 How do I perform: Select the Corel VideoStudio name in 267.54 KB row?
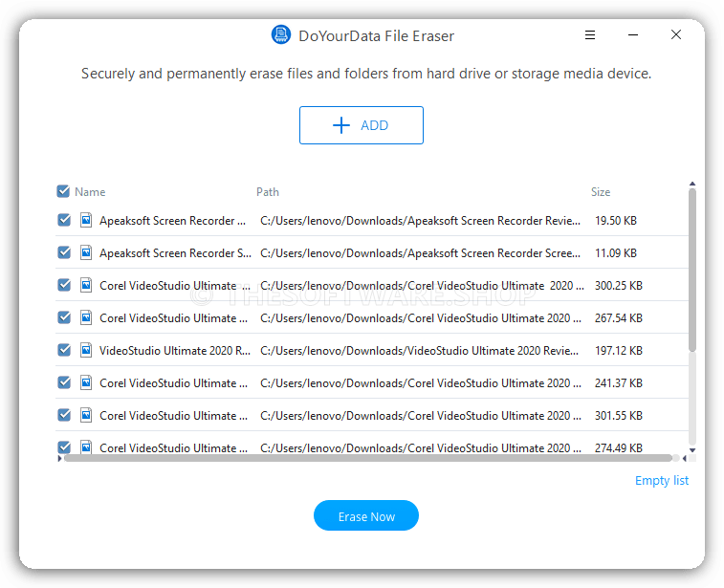(174, 318)
